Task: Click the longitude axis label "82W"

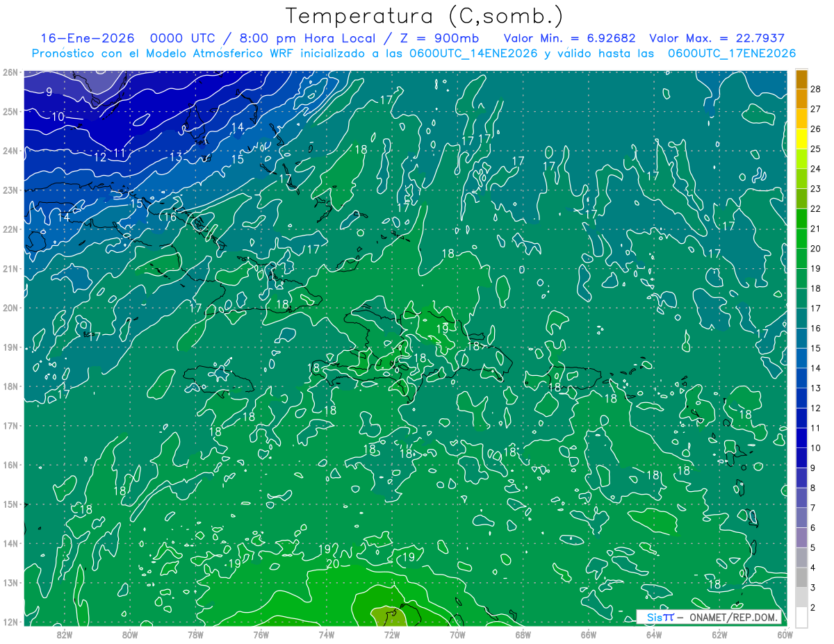Action: [65, 634]
